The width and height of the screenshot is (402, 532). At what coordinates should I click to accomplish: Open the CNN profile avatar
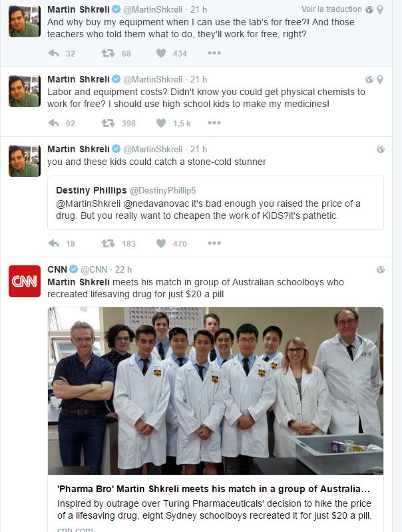tap(25, 281)
